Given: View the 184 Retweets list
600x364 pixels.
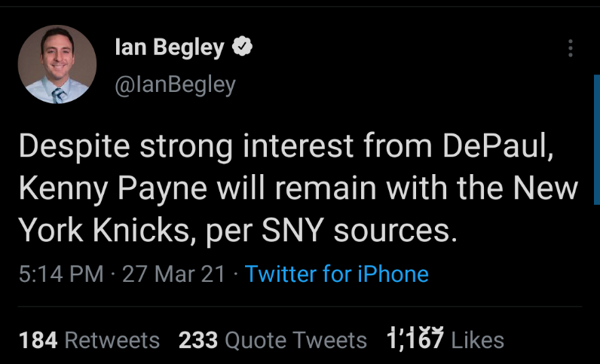Looking at the screenshot, I should (x=89, y=341).
